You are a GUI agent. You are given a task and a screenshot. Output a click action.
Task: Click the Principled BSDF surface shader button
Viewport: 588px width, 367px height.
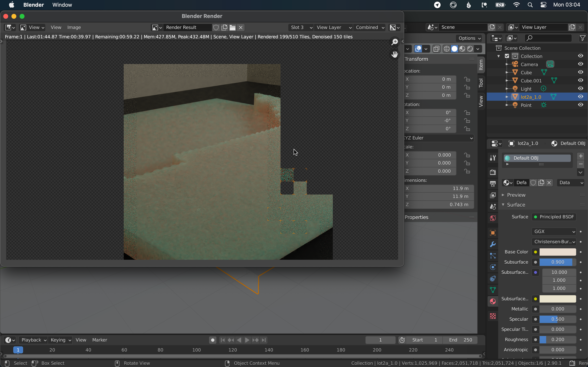click(554, 217)
